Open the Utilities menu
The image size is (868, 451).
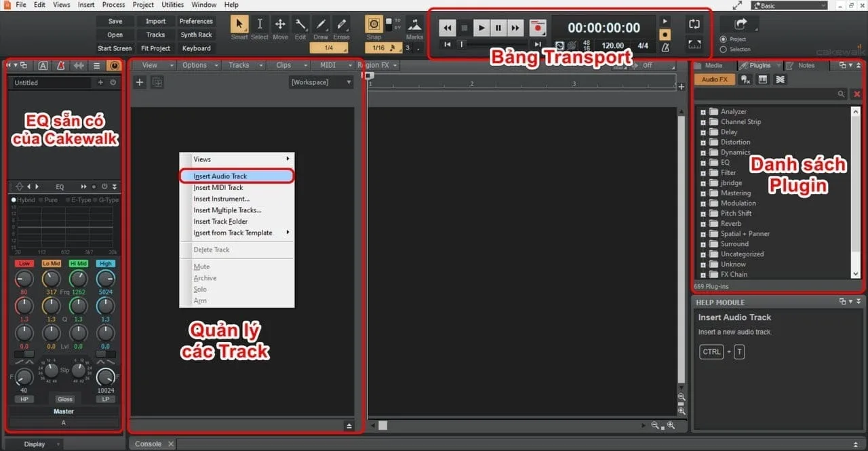(x=172, y=5)
